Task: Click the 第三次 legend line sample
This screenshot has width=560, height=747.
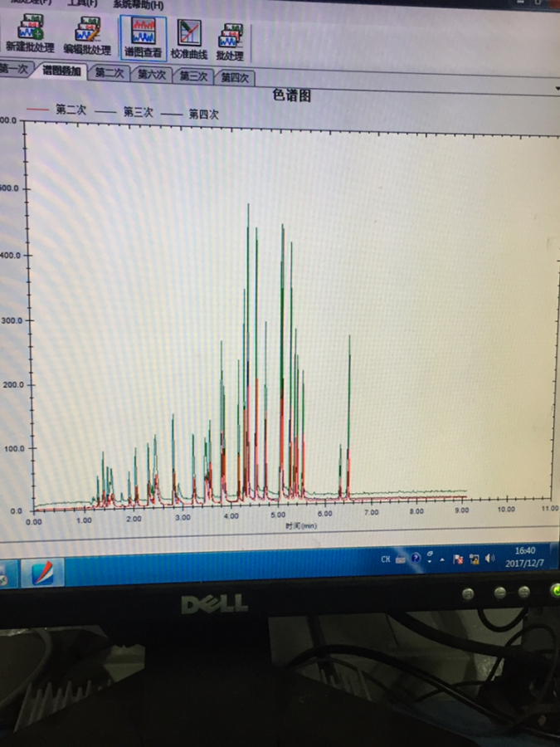Action: [x=105, y=111]
